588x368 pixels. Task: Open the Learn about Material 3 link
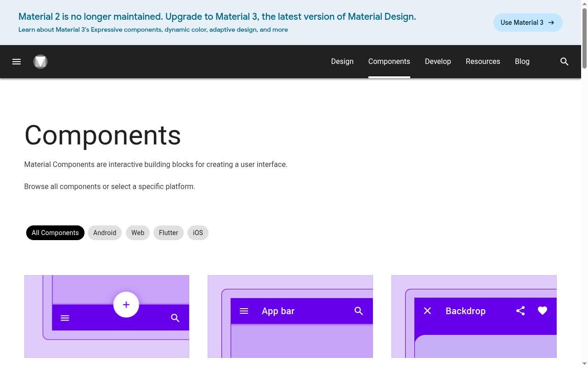153,29
